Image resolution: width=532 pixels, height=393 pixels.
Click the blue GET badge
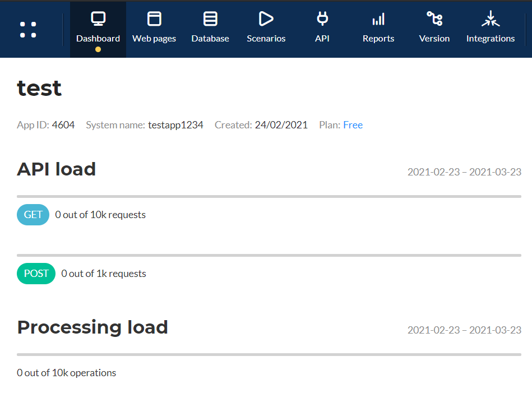(33, 215)
